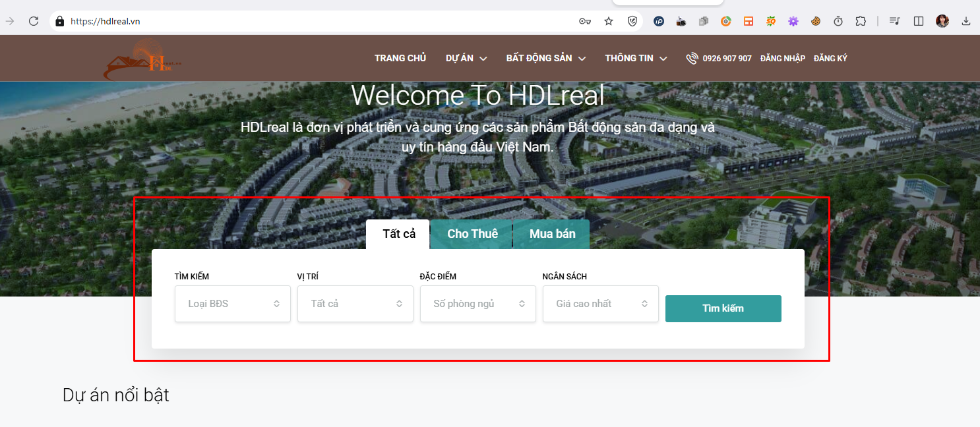The width and height of the screenshot is (980, 427).
Task: Open the gray copy-pages extension icon
Action: (x=704, y=21)
